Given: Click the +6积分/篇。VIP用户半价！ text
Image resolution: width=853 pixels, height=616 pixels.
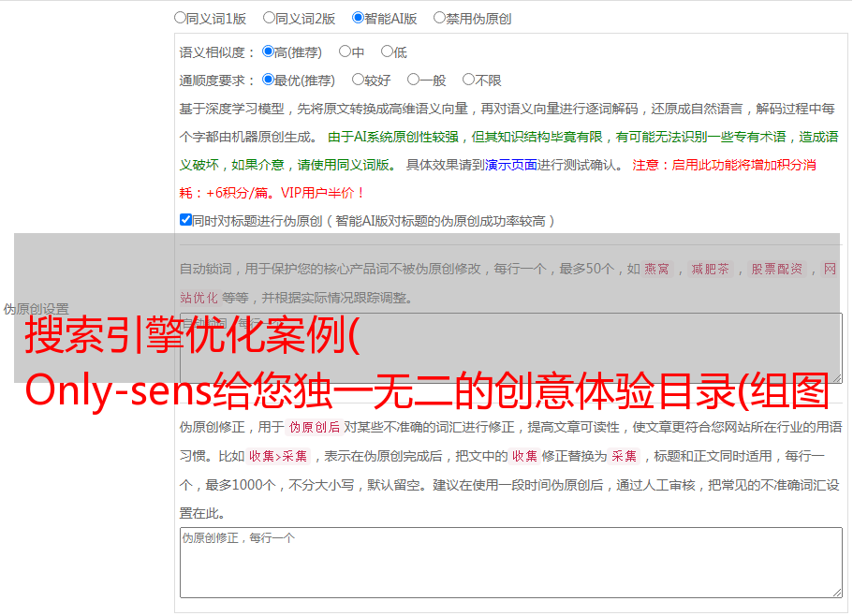Looking at the screenshot, I should click(x=285, y=193).
